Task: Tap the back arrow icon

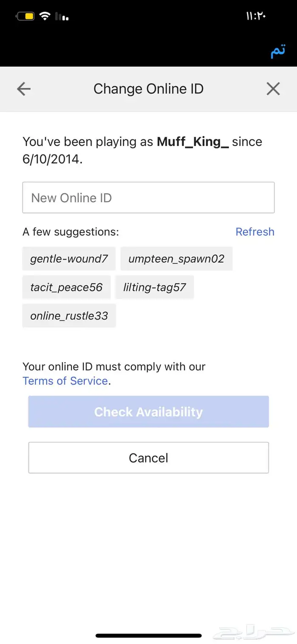Action: pyautogui.click(x=24, y=89)
